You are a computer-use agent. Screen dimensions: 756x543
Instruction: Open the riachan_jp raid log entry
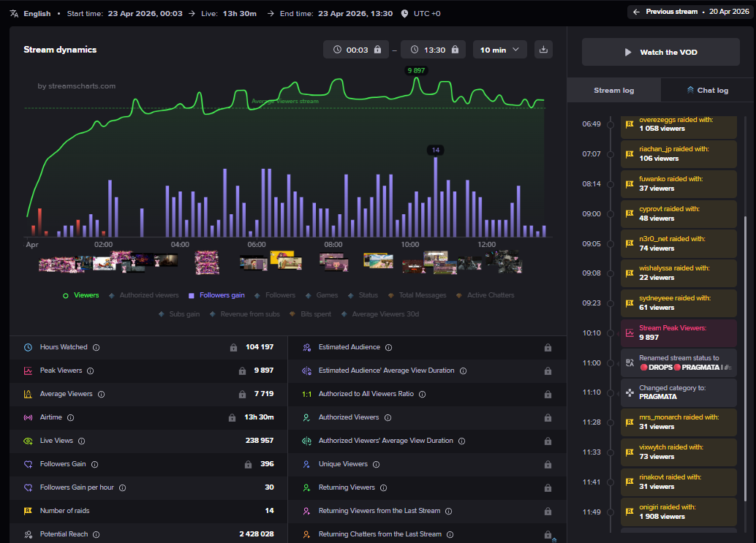point(678,154)
